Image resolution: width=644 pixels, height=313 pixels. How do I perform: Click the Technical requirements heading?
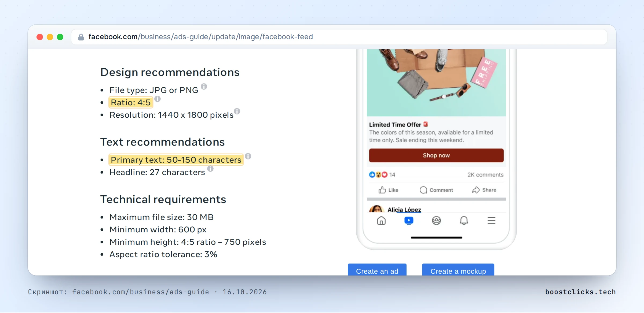click(163, 200)
